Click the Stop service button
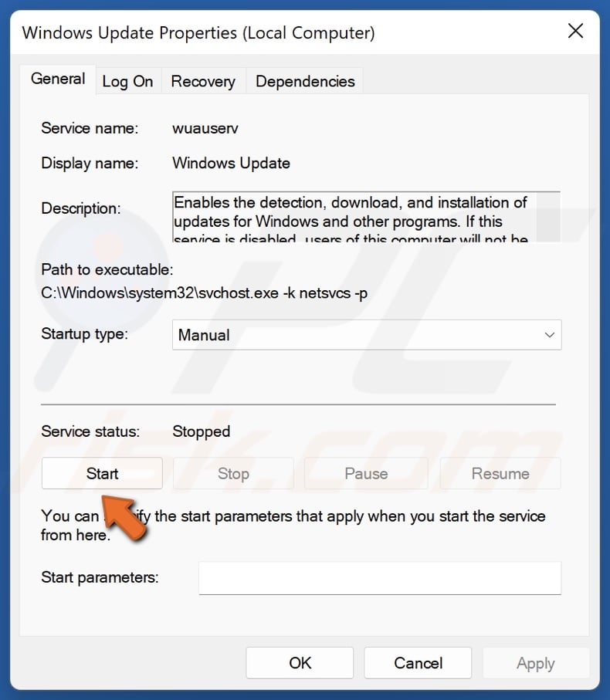The image size is (610, 700). tap(233, 473)
